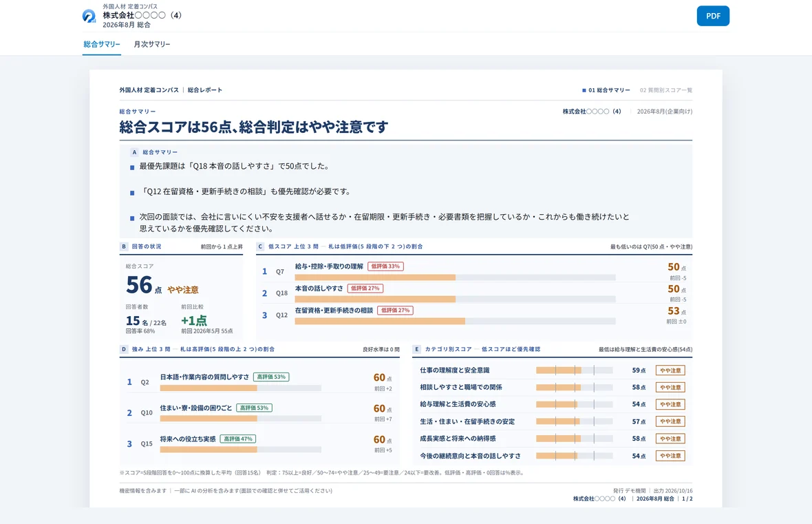Click the 59 点 category score
812x524 pixels.
[639, 370]
